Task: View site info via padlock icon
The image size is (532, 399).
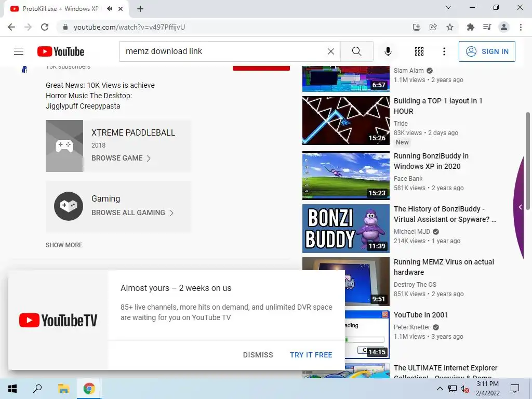Action: (65, 27)
